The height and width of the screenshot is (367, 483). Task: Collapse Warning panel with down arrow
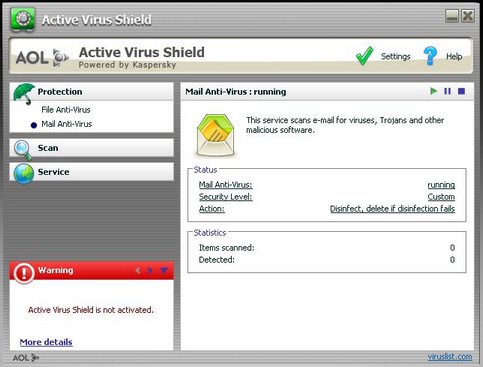pos(164,270)
